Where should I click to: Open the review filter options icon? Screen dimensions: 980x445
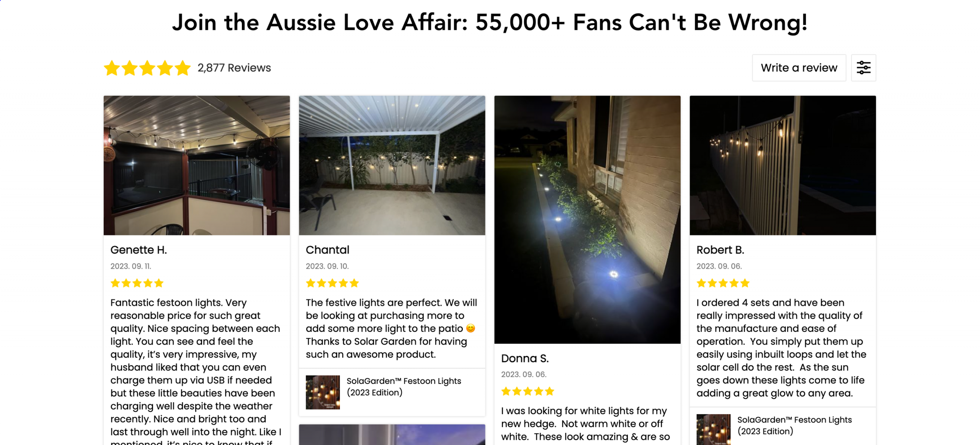[x=863, y=68]
